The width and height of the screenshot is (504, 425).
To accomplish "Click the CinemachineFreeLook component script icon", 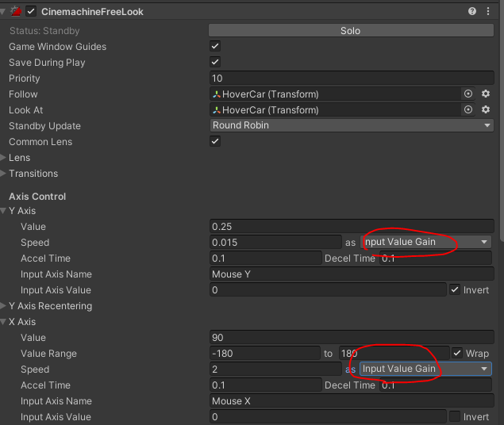I will [16, 12].
